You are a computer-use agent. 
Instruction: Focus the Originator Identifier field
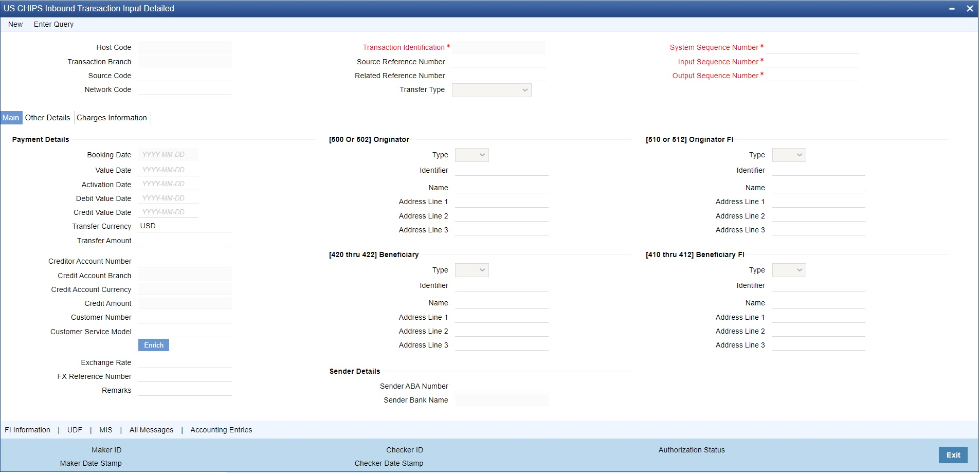502,170
